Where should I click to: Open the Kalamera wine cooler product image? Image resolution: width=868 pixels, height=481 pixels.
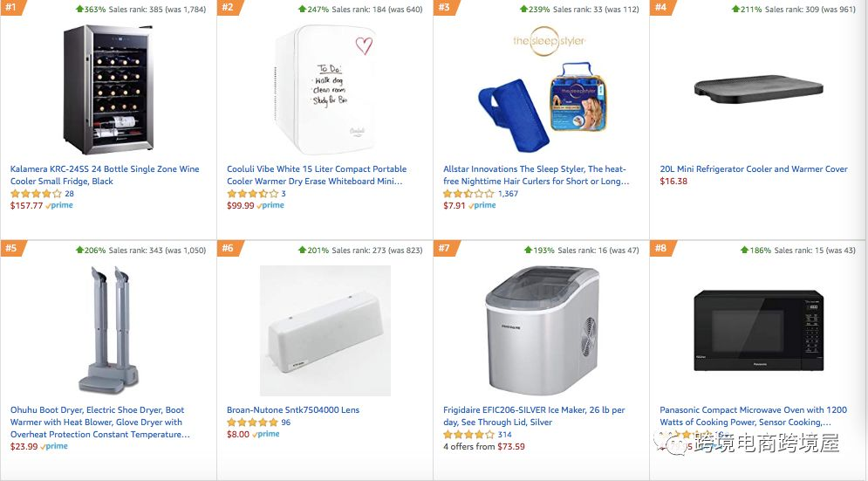tap(108, 89)
